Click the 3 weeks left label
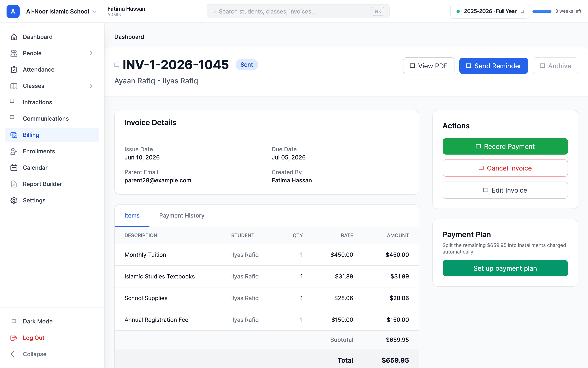Image resolution: width=588 pixels, height=368 pixels. pos(568,11)
